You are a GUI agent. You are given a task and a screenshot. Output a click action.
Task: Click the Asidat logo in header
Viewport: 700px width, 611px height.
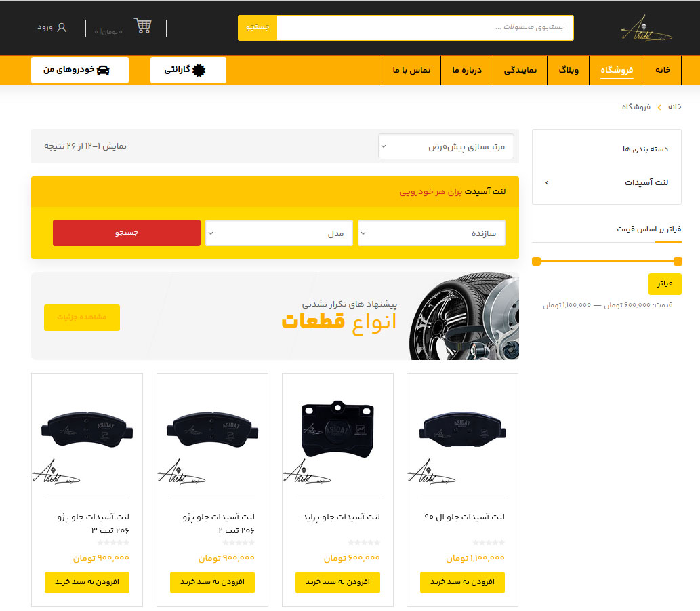tap(646, 30)
